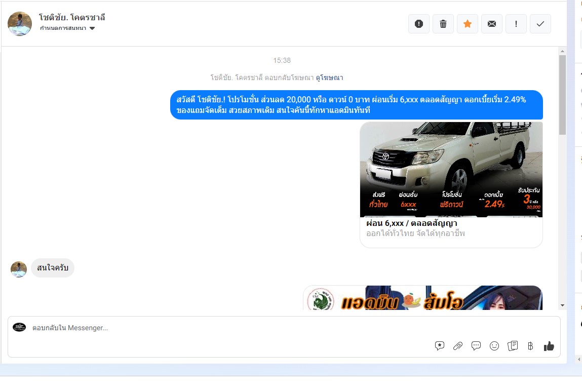
Task: Open the speech bubble with dots icon in reply toolbar
Action: (476, 346)
